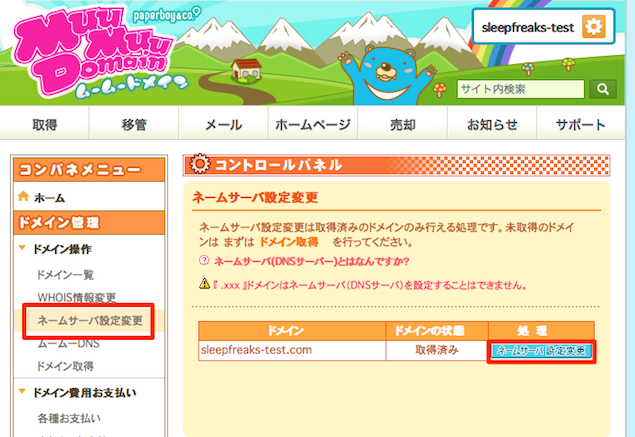Select ネームサーバ設定変更 in sidebar
The height and width of the screenshot is (437, 635).
pos(90,321)
